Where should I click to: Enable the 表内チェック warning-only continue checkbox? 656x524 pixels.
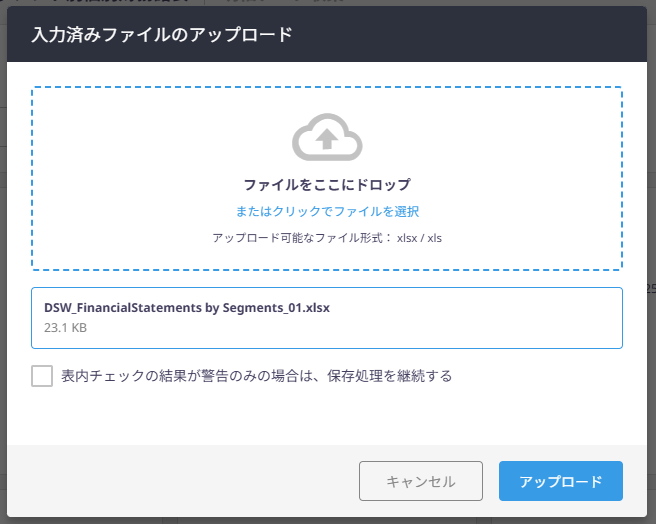tap(42, 375)
